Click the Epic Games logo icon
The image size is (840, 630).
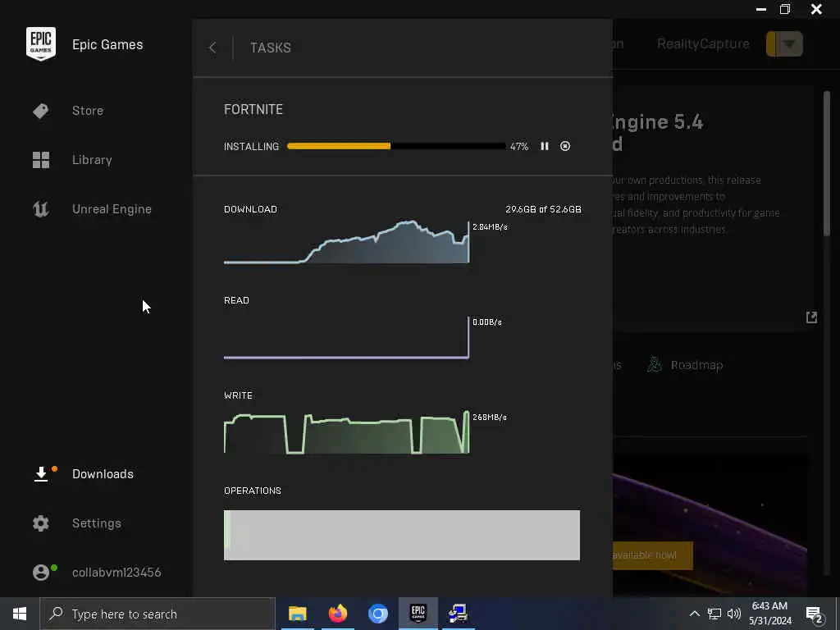41,44
